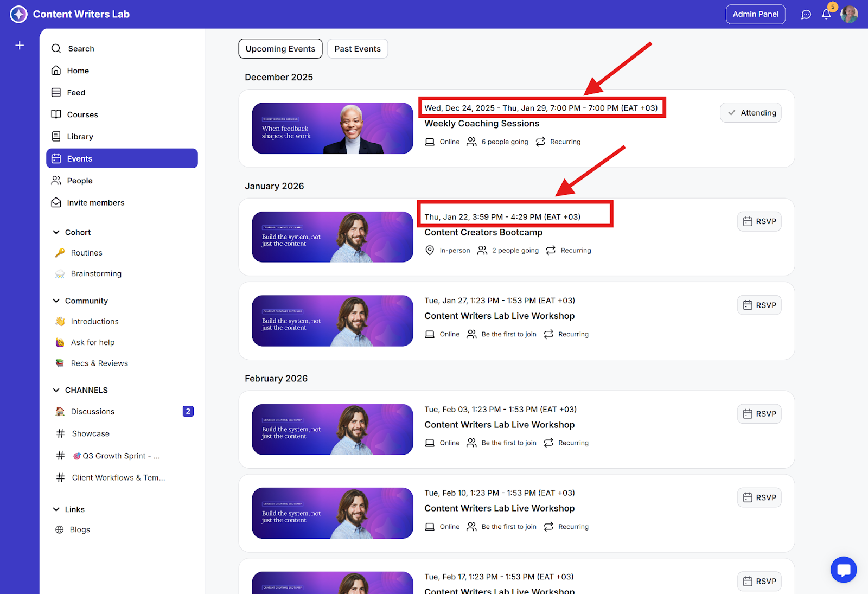868x594 pixels.
Task: Open the support chat widget bubble
Action: click(844, 570)
